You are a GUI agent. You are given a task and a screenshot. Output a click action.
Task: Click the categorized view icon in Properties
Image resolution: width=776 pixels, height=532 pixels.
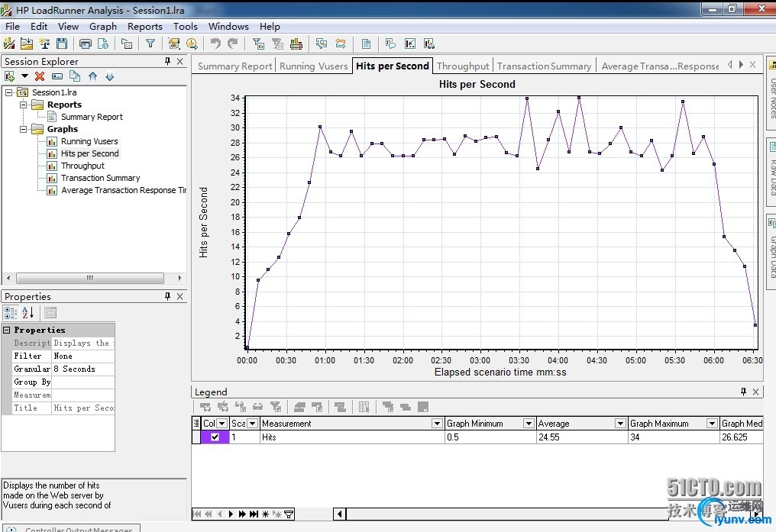click(11, 312)
